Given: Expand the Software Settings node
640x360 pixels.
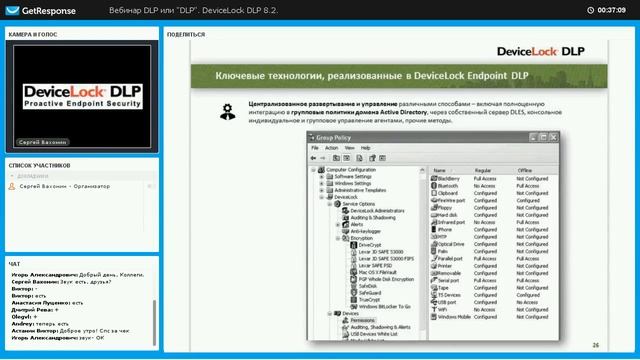Looking at the screenshot, I should pos(322,177).
